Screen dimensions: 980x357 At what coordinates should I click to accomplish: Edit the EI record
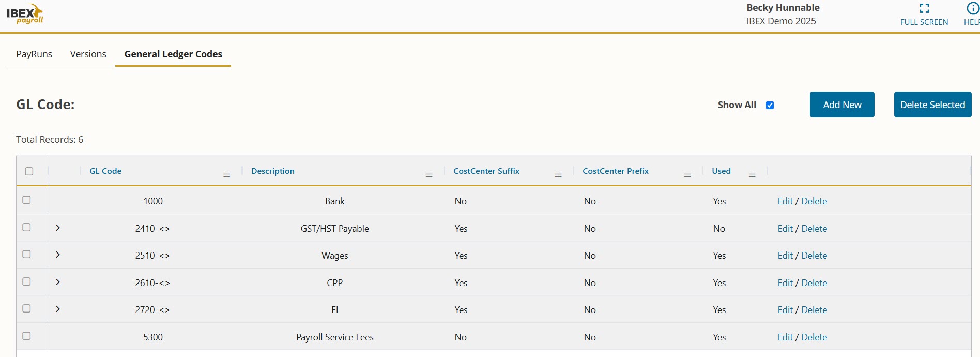[x=785, y=310]
